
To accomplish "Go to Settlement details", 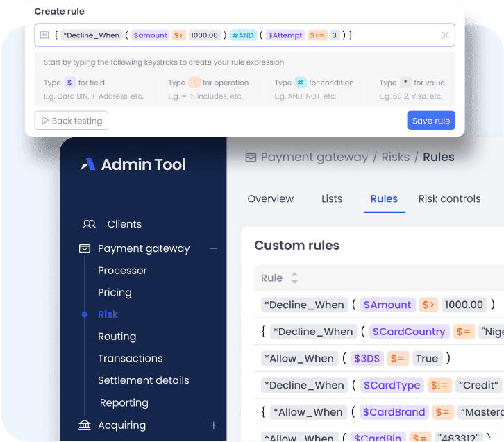I will (144, 380).
